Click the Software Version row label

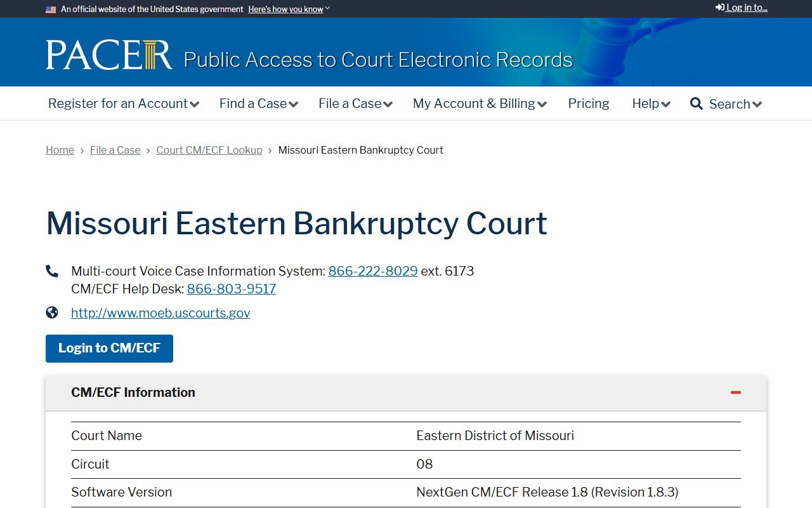tap(121, 492)
